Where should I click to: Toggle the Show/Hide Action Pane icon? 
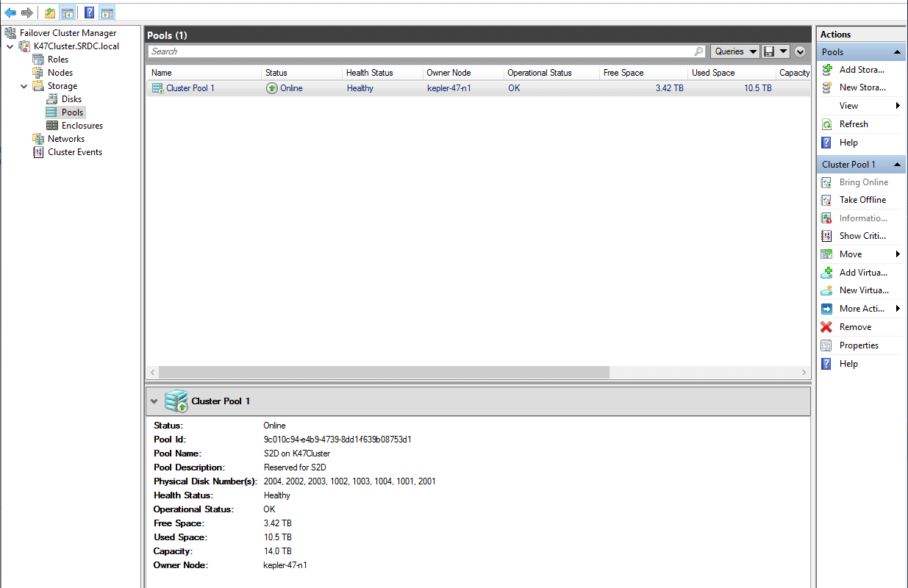coord(107,12)
